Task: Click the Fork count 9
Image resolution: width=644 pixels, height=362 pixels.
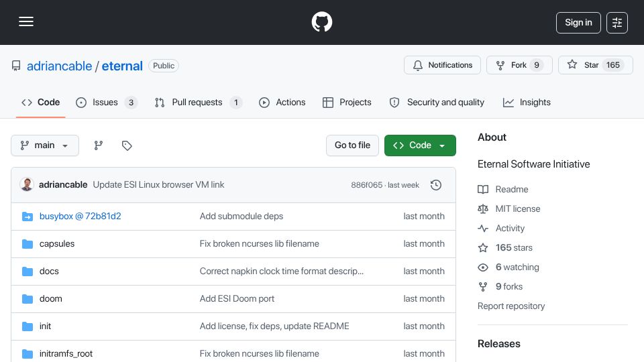Action: coord(537,65)
